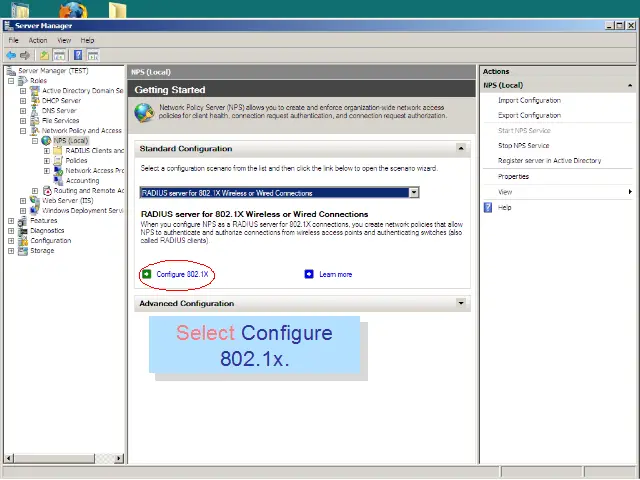This screenshot has height=480, width=640.
Task: Click Register server in Active Directory
Action: (549, 161)
